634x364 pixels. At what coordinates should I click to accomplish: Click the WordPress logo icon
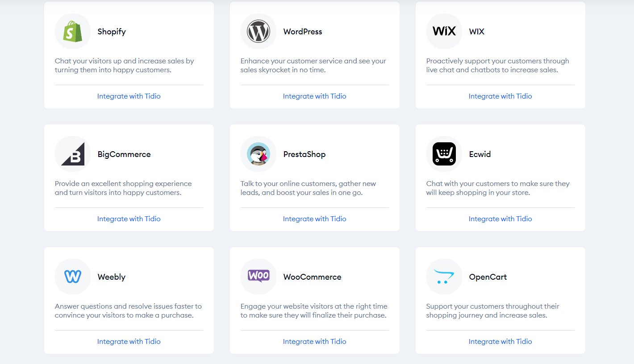pyautogui.click(x=259, y=31)
